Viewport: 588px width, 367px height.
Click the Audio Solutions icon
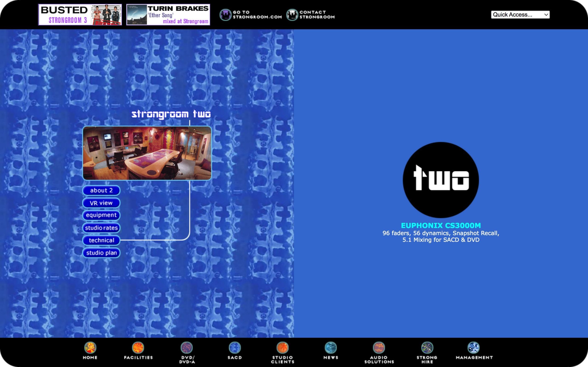pos(379,348)
